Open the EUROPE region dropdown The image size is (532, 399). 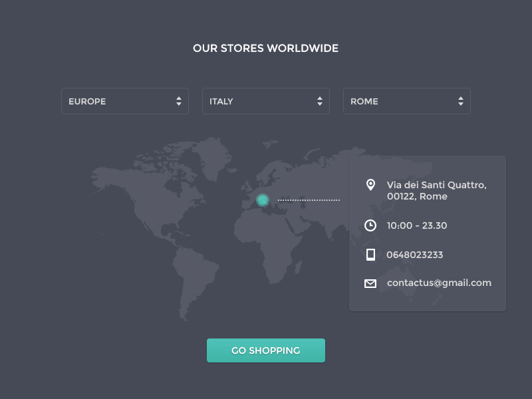(x=125, y=101)
